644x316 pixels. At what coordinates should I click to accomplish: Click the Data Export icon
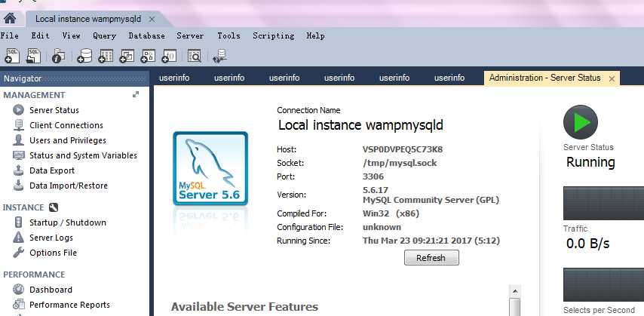tap(19, 170)
